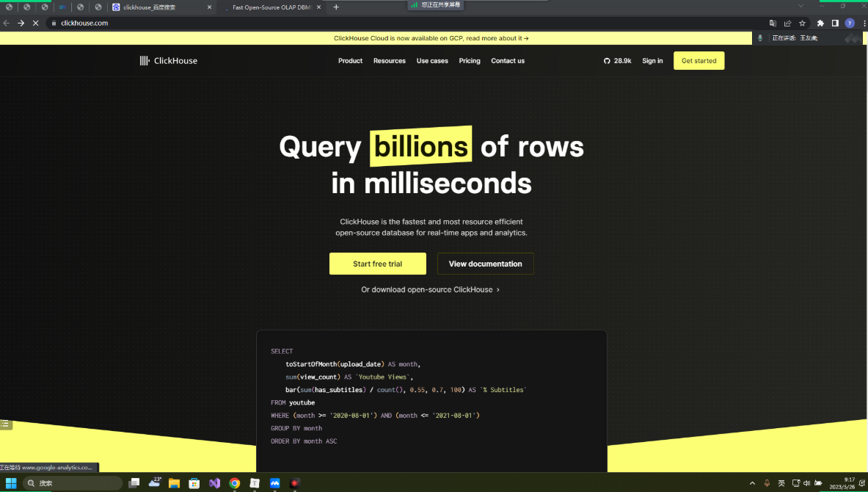
Task: Close the clickhouse Baidu search tab
Action: tap(209, 7)
